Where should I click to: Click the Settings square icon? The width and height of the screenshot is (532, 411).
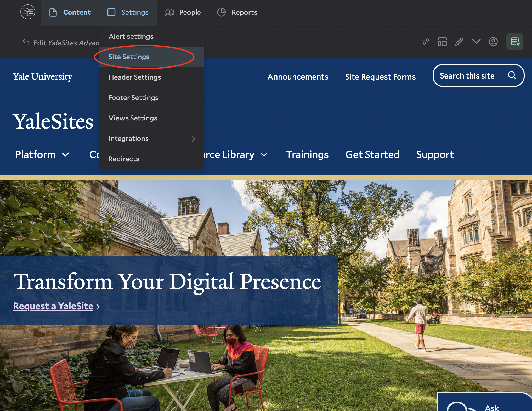point(111,12)
